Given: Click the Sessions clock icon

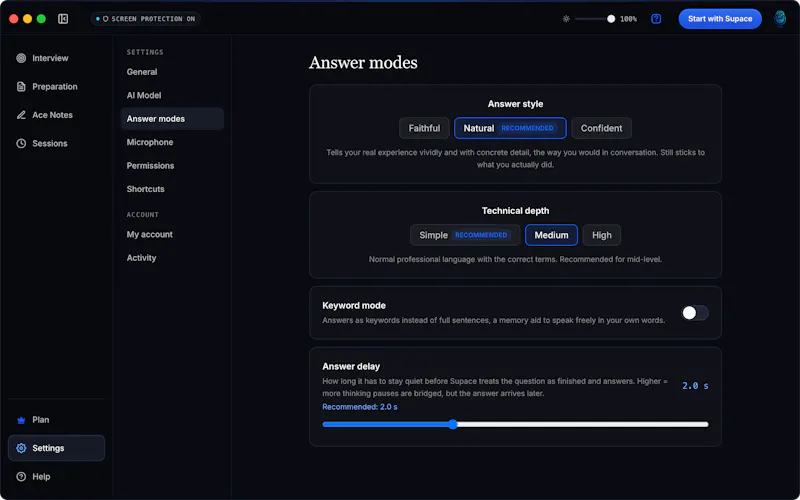Looking at the screenshot, I should coord(21,143).
